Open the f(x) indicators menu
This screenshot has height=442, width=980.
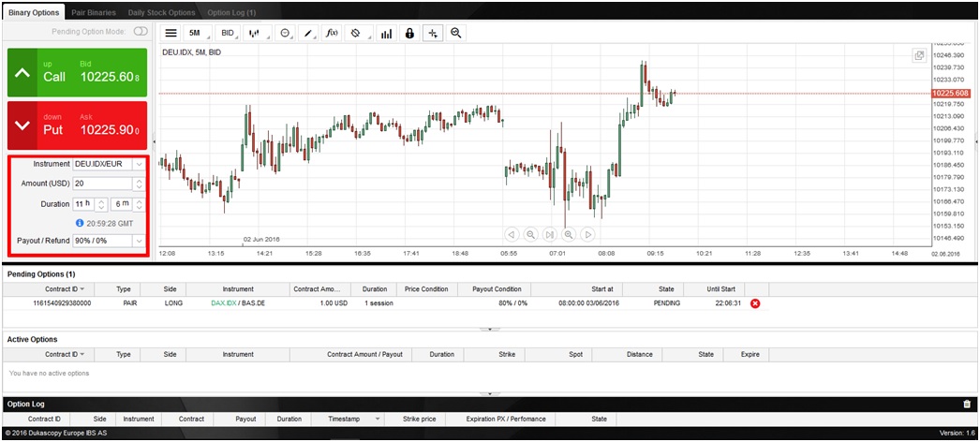coord(333,33)
